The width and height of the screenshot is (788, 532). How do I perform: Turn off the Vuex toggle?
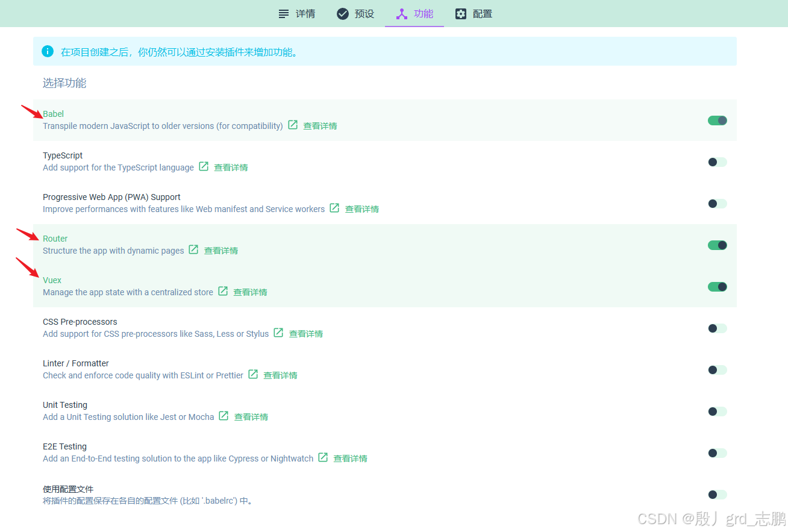pos(718,287)
